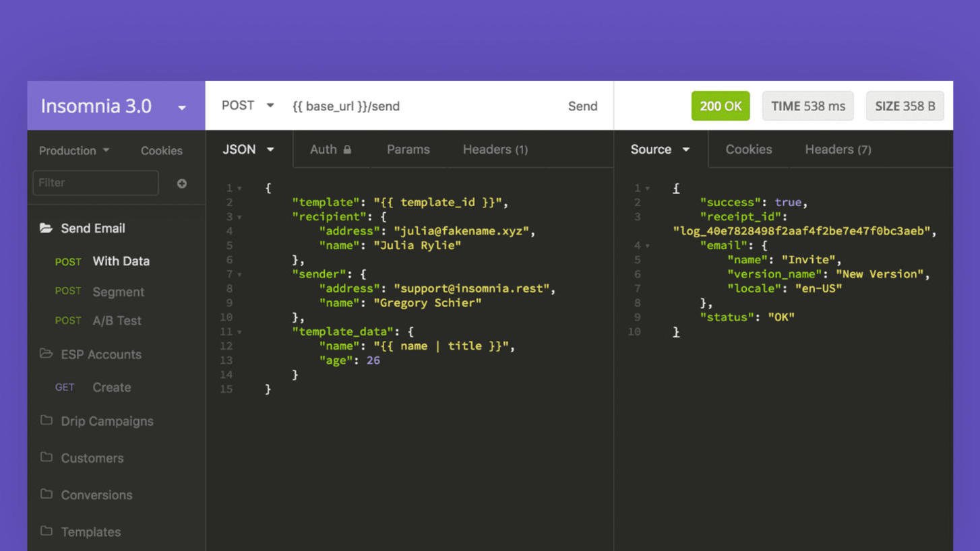Click the "julia@fakename.xyz" address value
980x551 pixels.
tap(462, 231)
